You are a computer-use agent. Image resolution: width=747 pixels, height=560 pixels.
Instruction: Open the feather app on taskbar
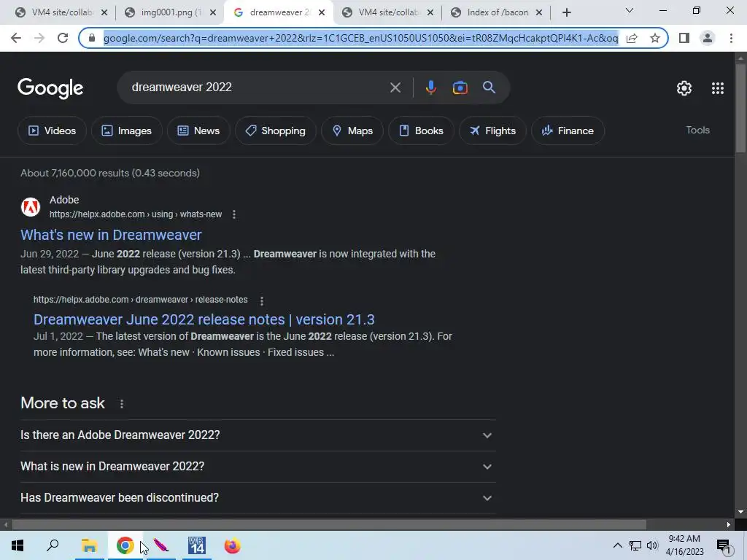tap(161, 545)
